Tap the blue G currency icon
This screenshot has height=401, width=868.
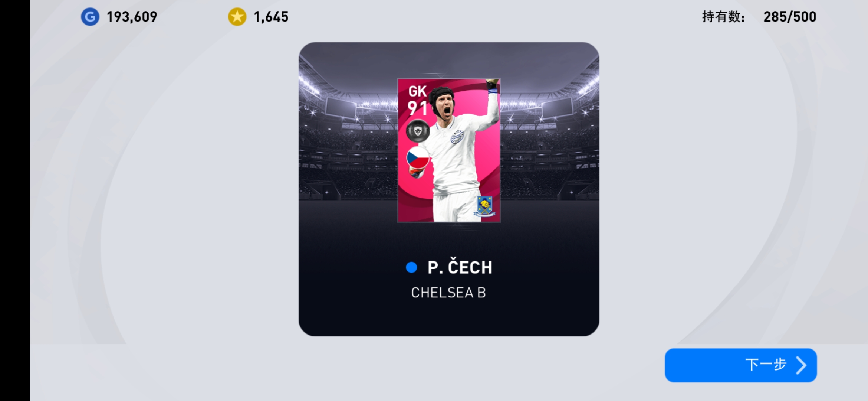click(90, 17)
